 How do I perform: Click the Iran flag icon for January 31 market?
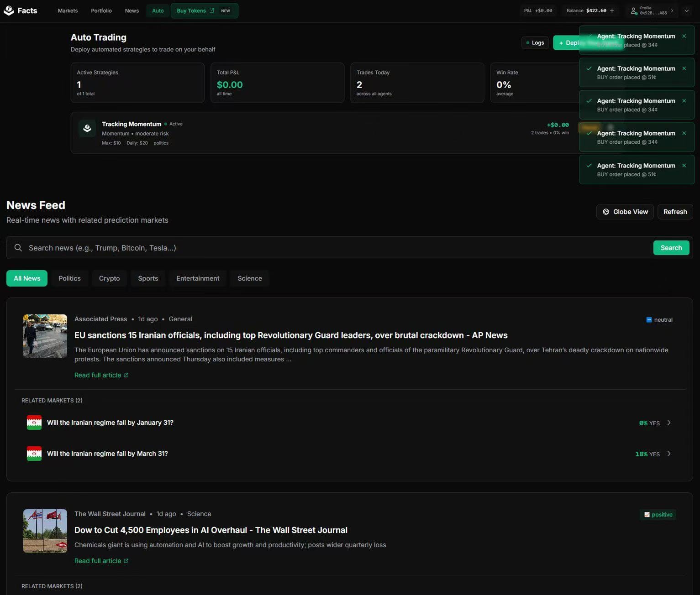(x=34, y=423)
